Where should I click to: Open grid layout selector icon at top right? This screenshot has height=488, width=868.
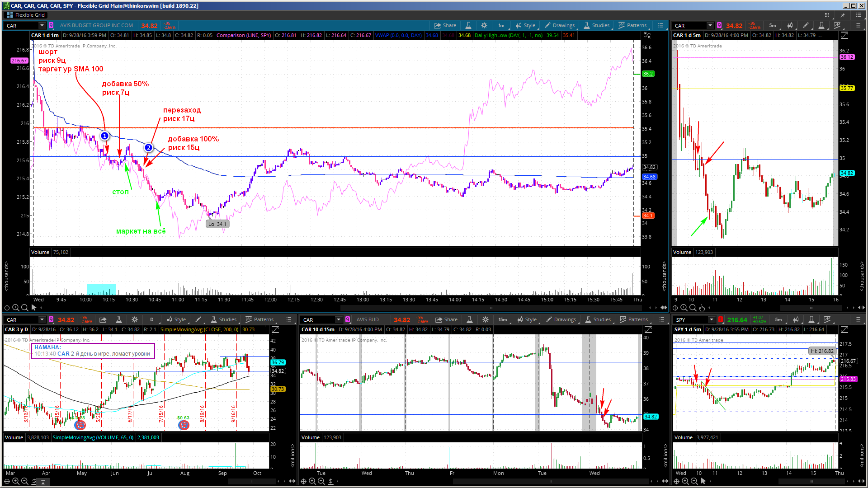tap(827, 15)
